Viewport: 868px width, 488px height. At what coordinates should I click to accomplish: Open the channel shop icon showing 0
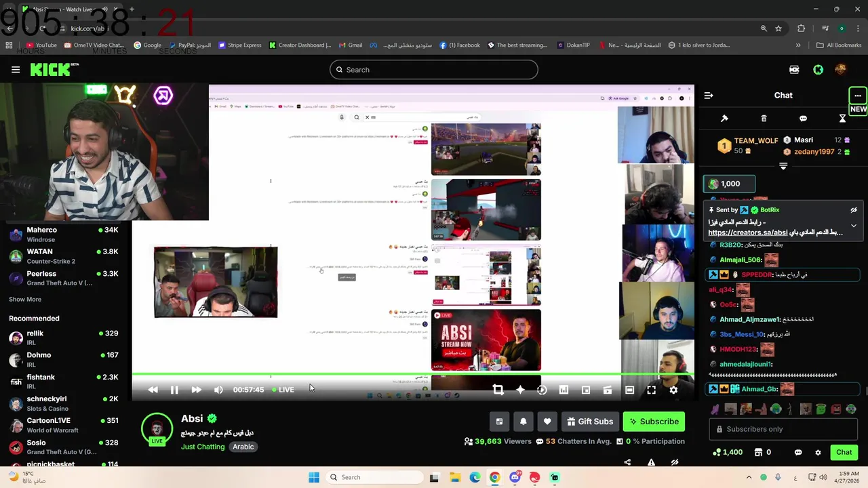point(762,452)
